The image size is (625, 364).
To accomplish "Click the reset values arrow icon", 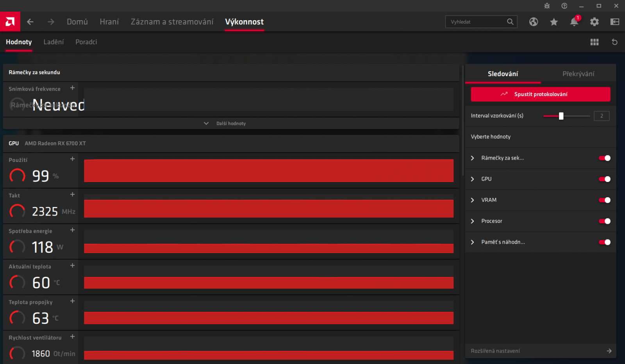I will click(615, 42).
